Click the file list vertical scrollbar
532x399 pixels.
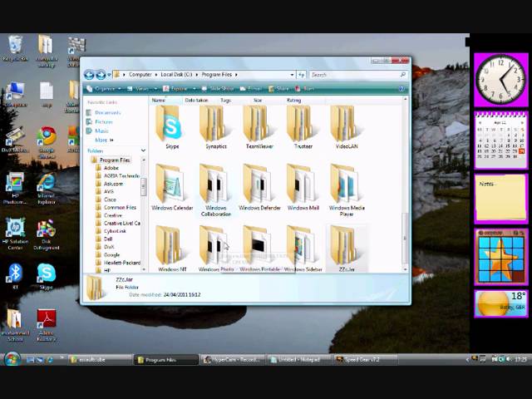[405, 184]
